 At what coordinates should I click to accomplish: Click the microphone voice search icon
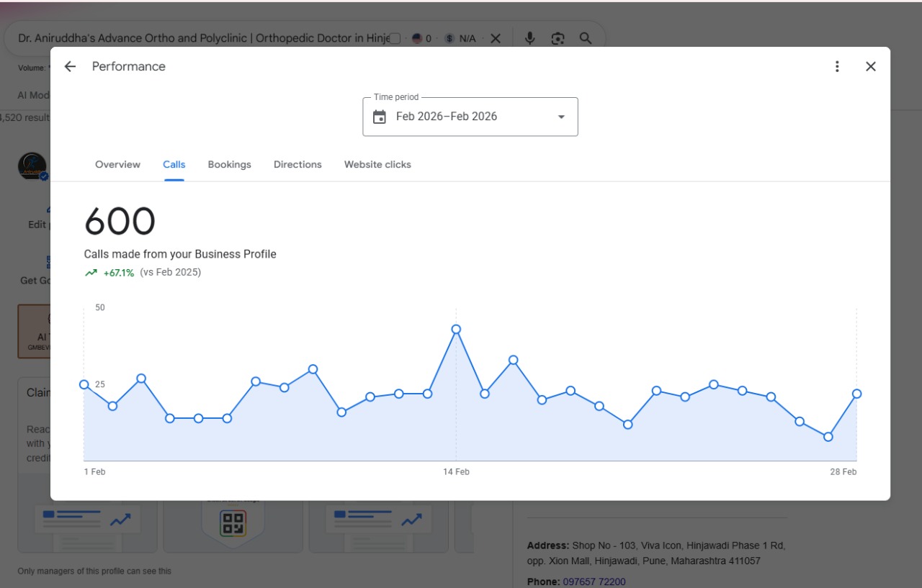click(x=530, y=39)
